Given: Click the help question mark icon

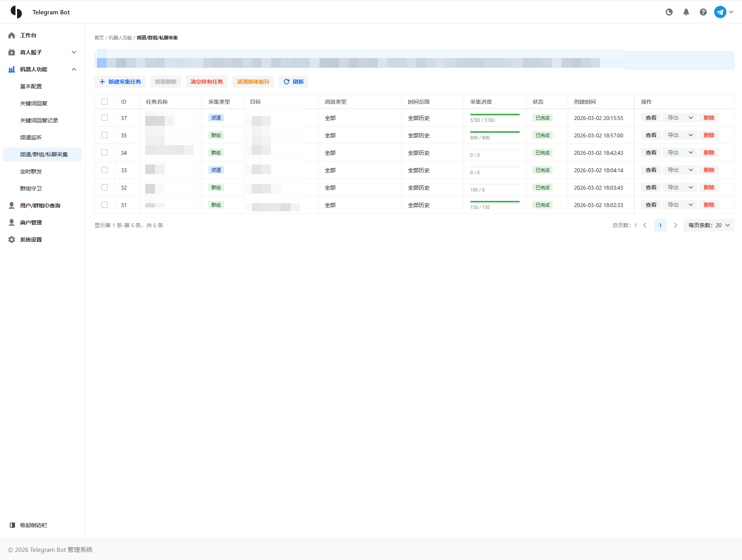Looking at the screenshot, I should pos(703,12).
